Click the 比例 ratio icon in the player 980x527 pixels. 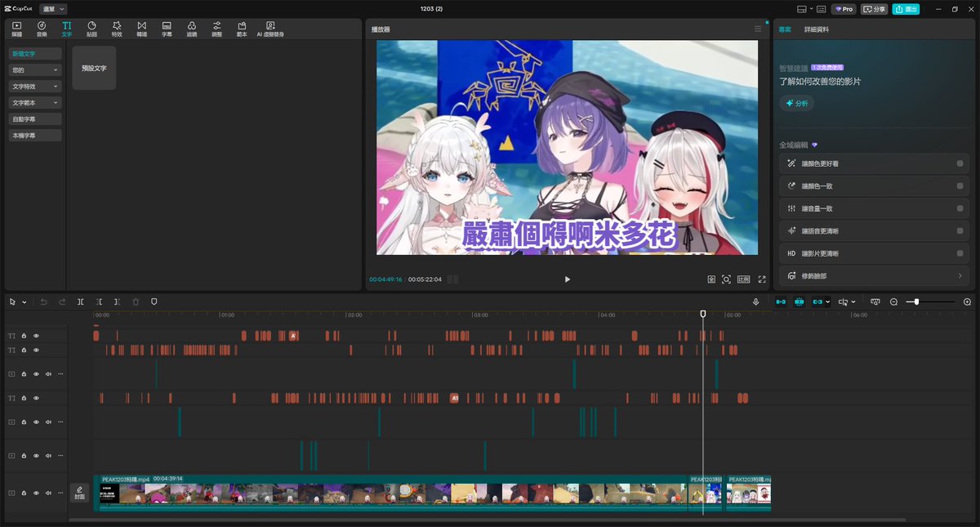(x=743, y=279)
